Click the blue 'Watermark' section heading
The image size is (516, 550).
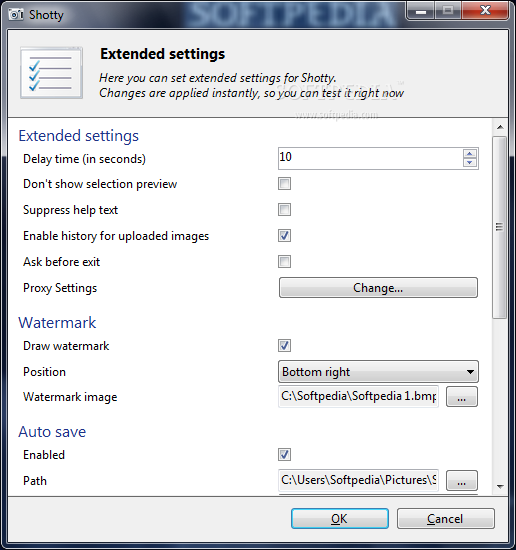pos(57,323)
